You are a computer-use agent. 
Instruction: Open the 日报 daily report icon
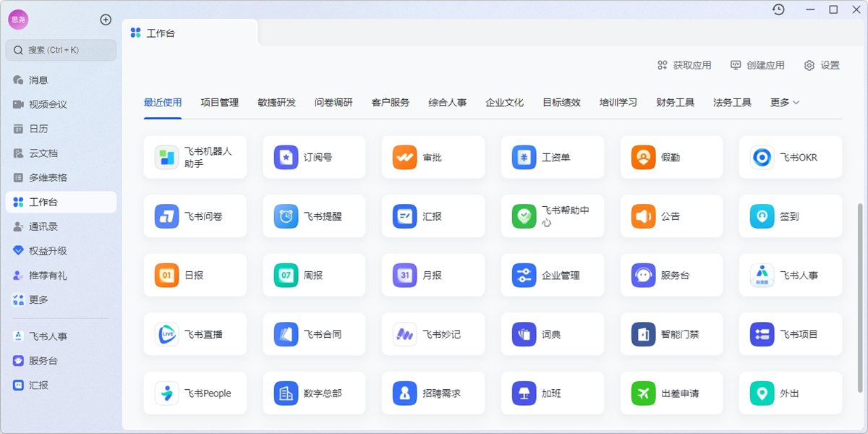coord(167,275)
